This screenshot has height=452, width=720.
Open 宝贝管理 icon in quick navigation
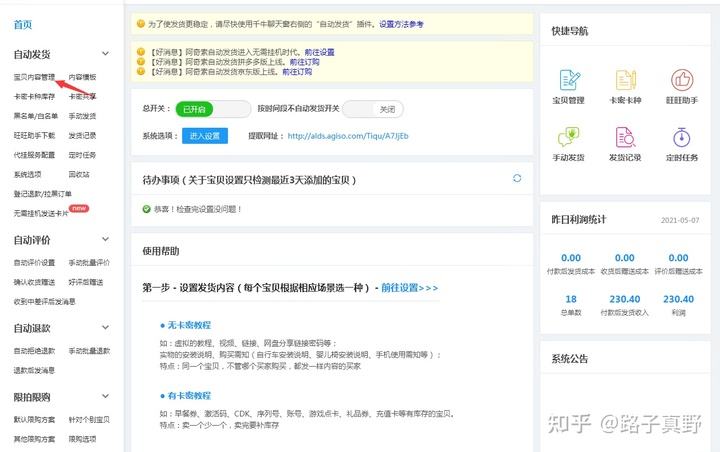pos(569,80)
